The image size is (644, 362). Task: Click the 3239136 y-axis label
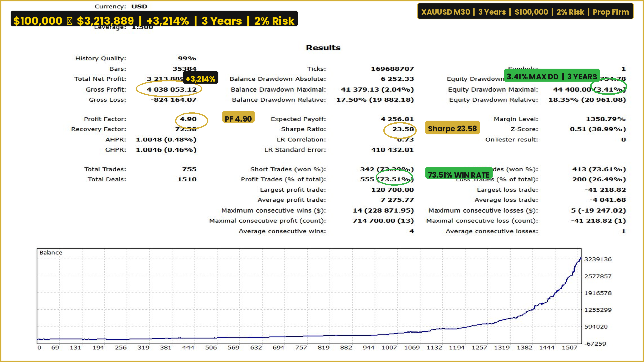pos(598,259)
